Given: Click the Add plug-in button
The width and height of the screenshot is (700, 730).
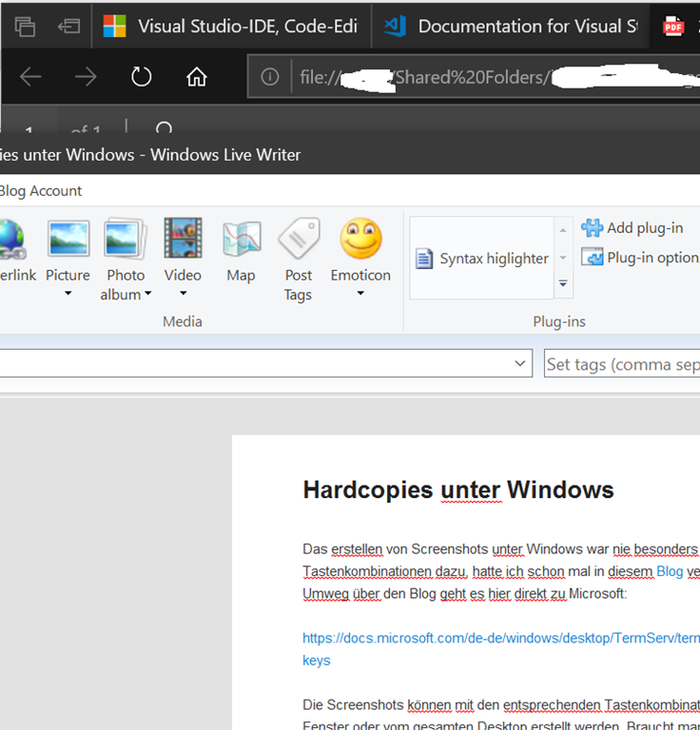Looking at the screenshot, I should coord(632,228).
